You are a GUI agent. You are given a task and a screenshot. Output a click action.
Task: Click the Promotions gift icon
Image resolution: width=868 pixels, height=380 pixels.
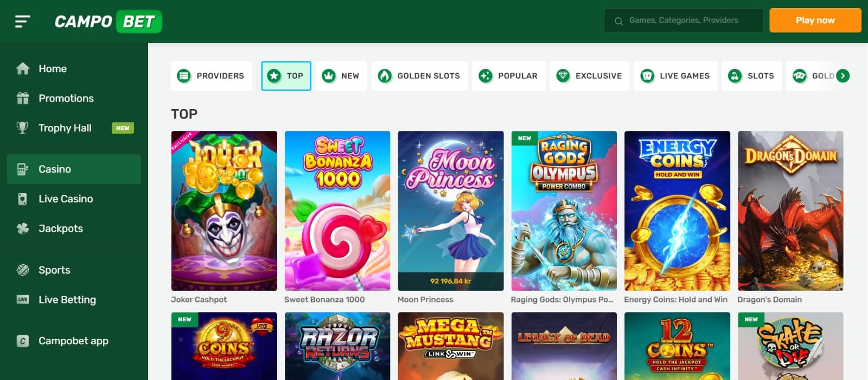pyautogui.click(x=23, y=98)
